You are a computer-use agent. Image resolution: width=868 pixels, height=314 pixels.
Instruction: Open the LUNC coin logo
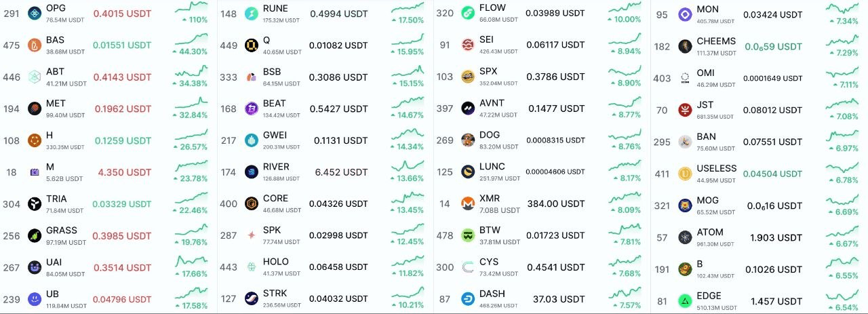coord(468,172)
